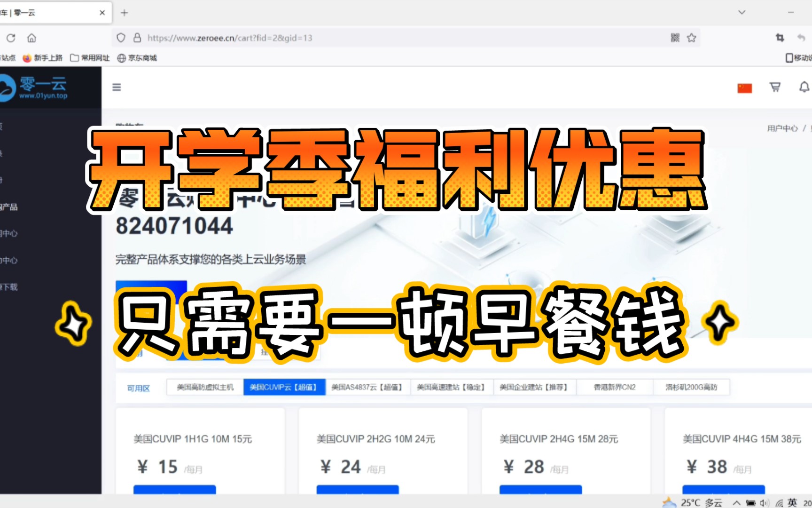Show site security padlock info

pos(137,38)
